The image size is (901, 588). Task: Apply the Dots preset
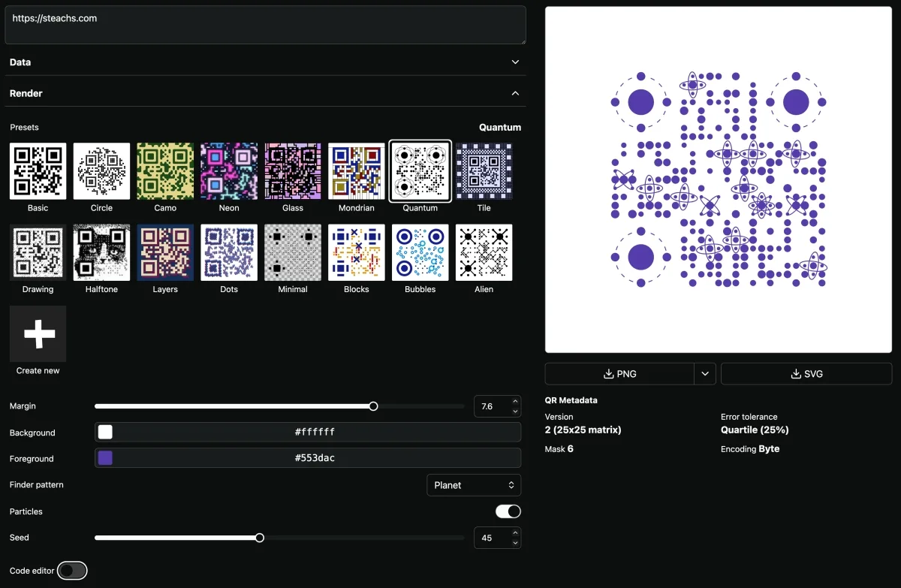(x=229, y=252)
